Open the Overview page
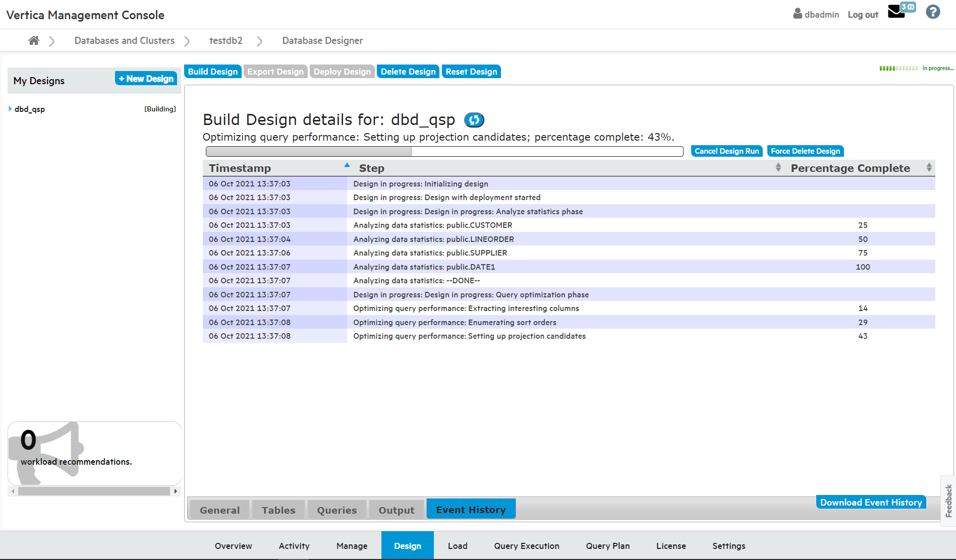Image resolution: width=956 pixels, height=560 pixels. click(x=233, y=546)
